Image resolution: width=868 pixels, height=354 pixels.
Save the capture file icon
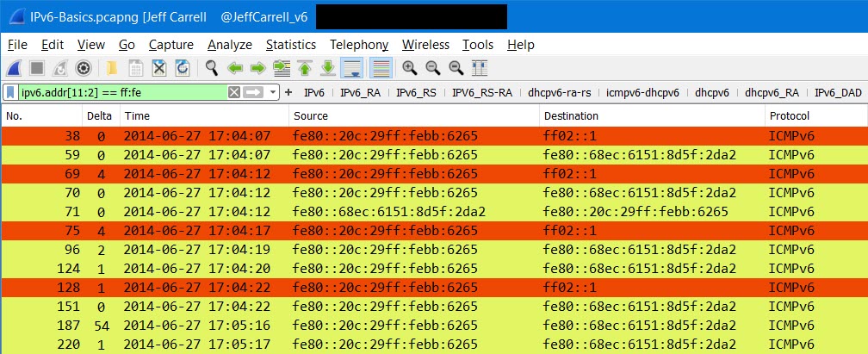tap(136, 68)
